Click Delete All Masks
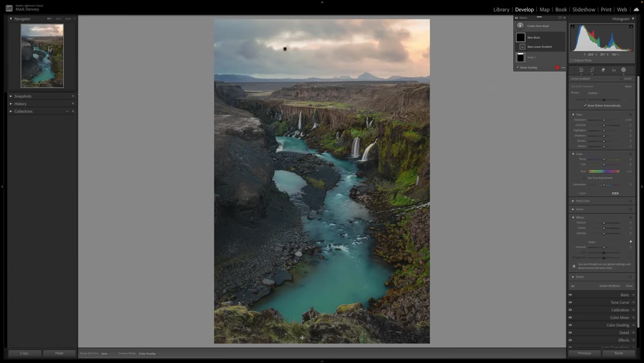This screenshot has height=363, width=644. click(611, 286)
